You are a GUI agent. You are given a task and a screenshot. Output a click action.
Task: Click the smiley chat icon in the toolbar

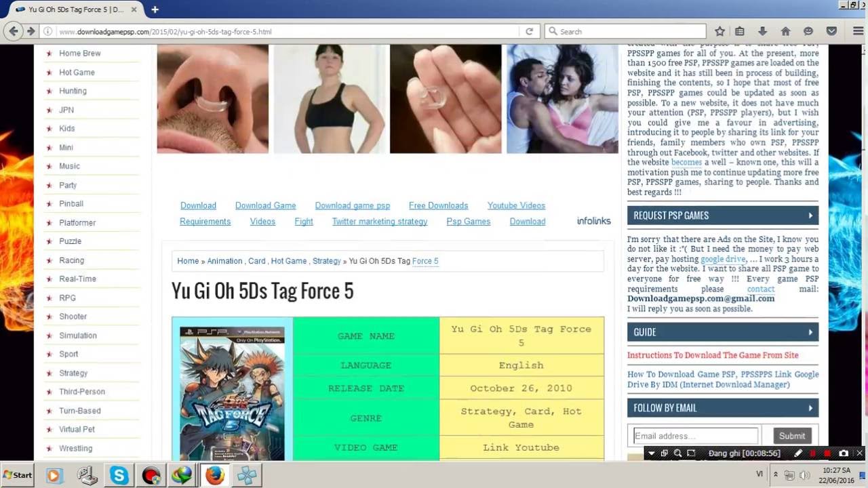pyautogui.click(x=808, y=31)
